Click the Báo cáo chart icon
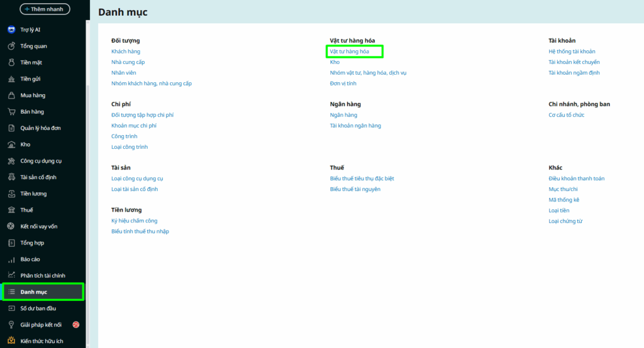This screenshot has height=348, width=644. pyautogui.click(x=11, y=259)
